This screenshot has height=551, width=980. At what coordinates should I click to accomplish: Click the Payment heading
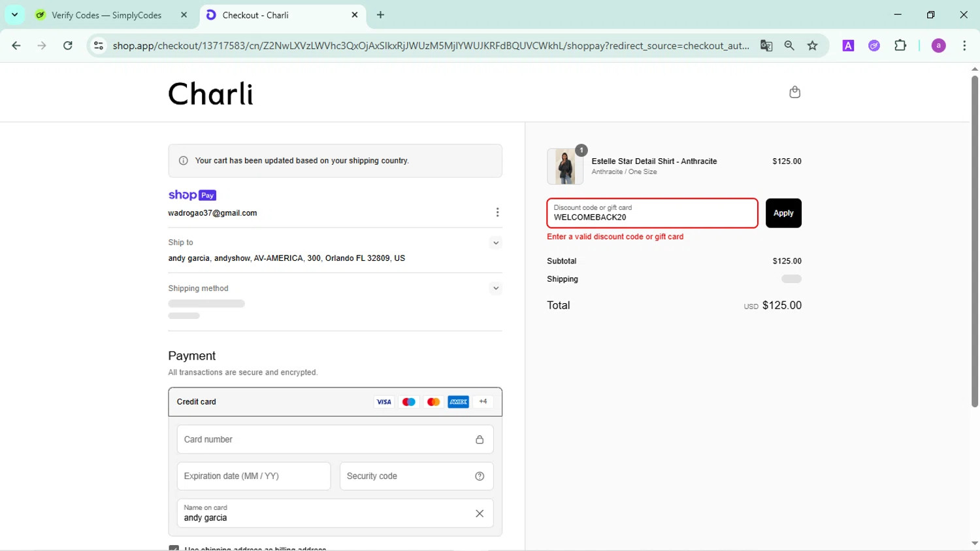[191, 356]
